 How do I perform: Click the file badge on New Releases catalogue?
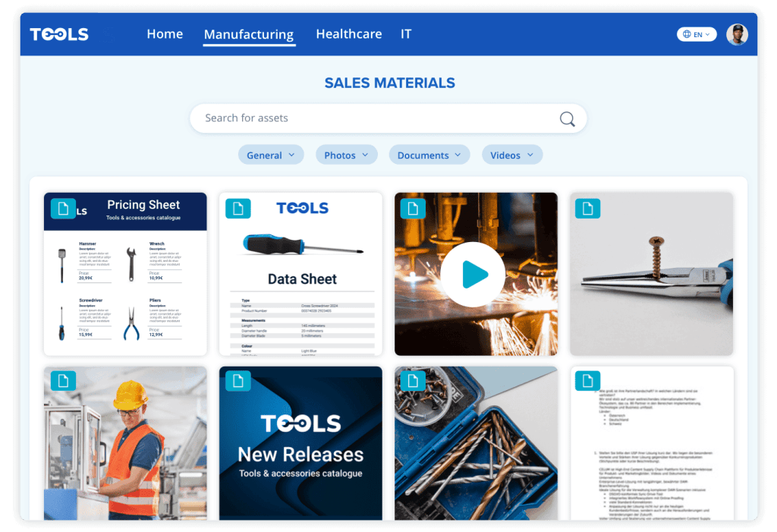click(238, 381)
